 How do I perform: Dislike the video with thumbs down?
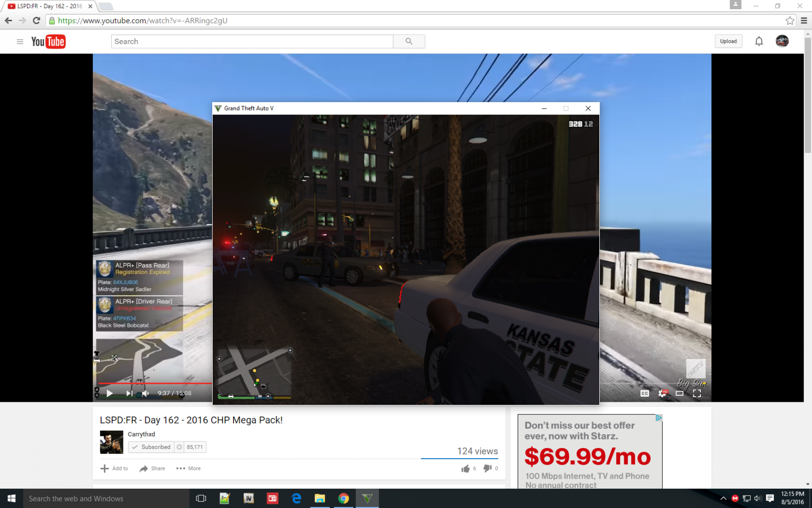click(487, 468)
